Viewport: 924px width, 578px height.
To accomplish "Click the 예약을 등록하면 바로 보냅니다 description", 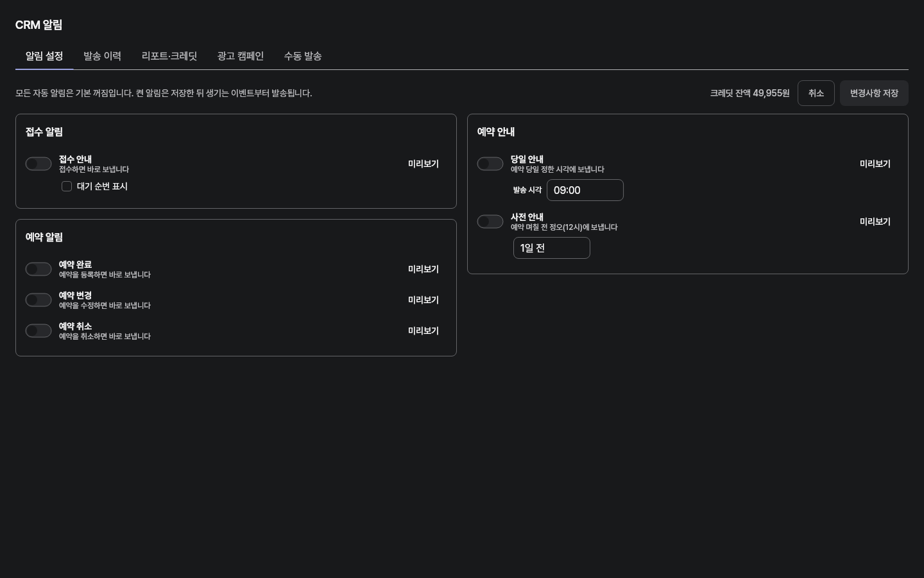I will click(x=105, y=275).
